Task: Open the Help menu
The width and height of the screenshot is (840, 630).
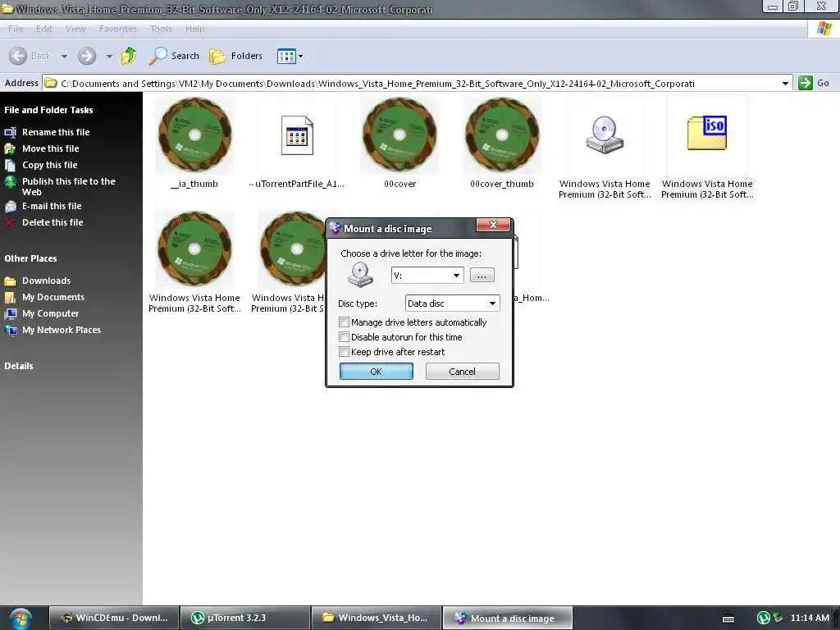Action: coord(195,29)
